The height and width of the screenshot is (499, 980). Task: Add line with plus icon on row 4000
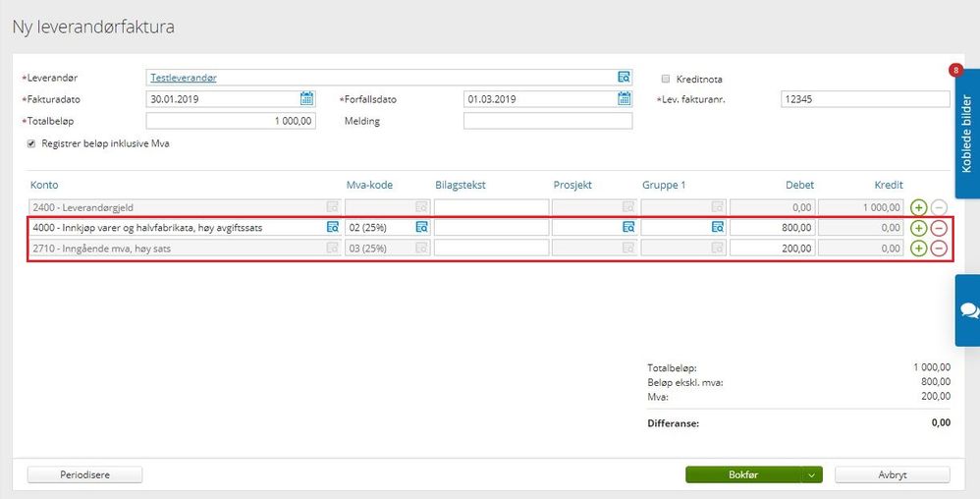[x=918, y=228]
